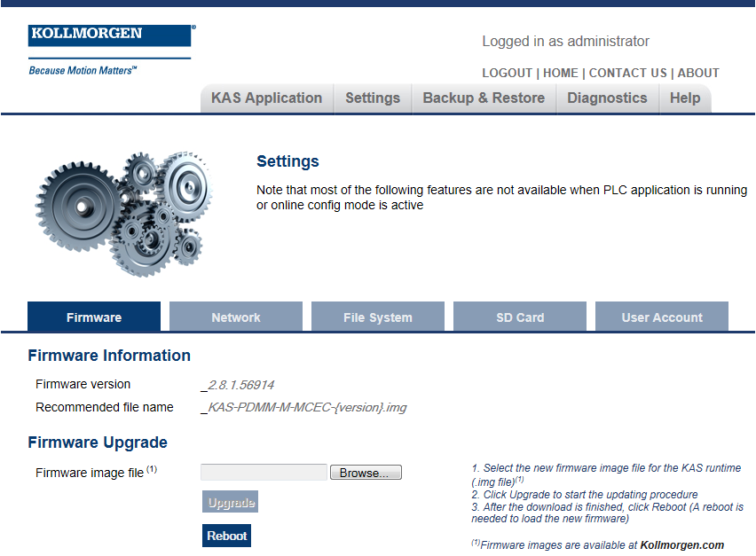Image resolution: width=756 pixels, height=556 pixels.
Task: Click the 'Recommended file name' label
Action: 104,407
